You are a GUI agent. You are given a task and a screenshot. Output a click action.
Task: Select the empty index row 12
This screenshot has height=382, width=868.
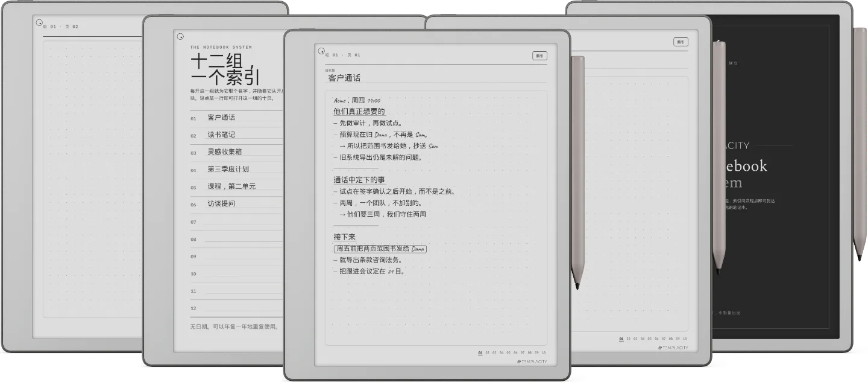coord(236,308)
